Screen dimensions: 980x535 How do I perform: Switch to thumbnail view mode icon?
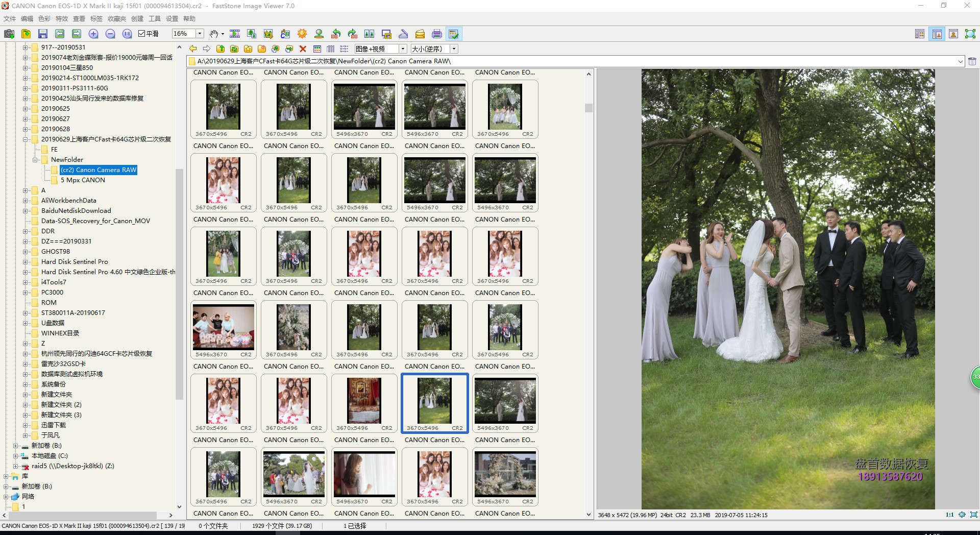tap(317, 49)
